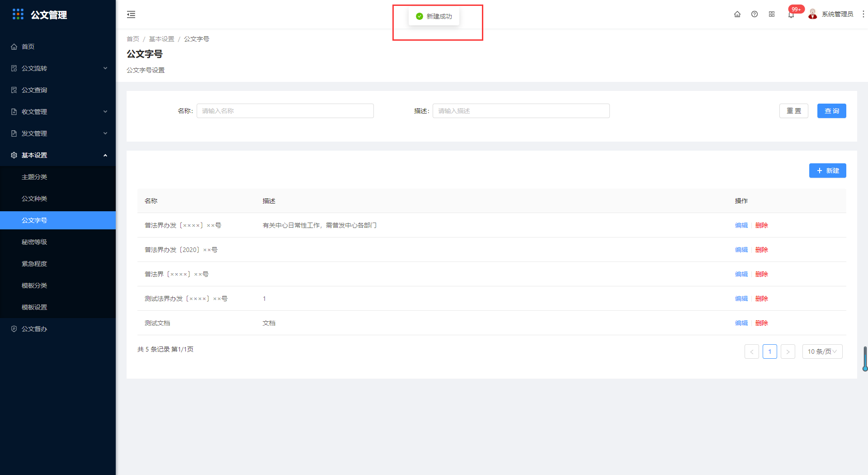This screenshot has width=868, height=475.
Task: Select page 1 in pagination
Action: pyautogui.click(x=770, y=351)
